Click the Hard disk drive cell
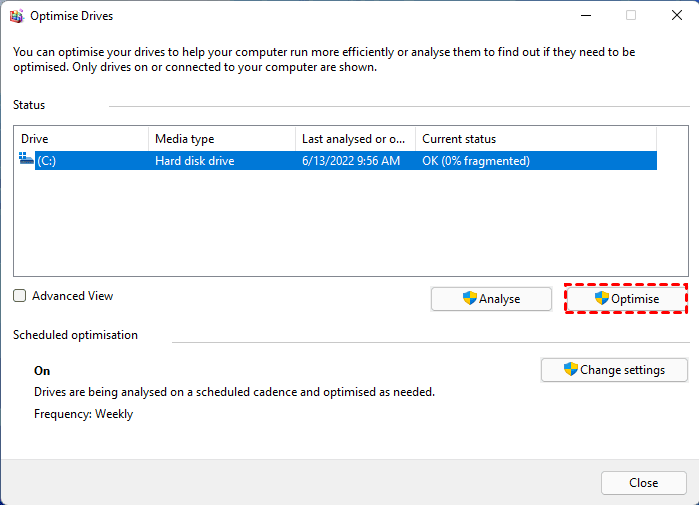Viewport: 699px width, 505px height. pos(195,160)
